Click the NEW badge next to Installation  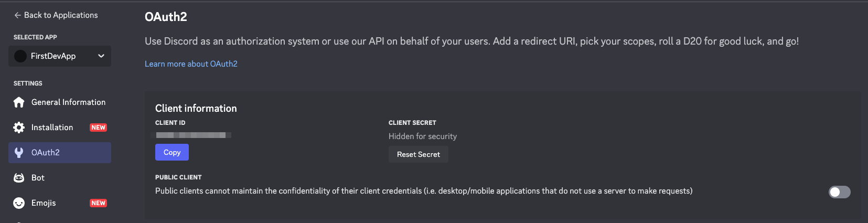click(x=98, y=128)
